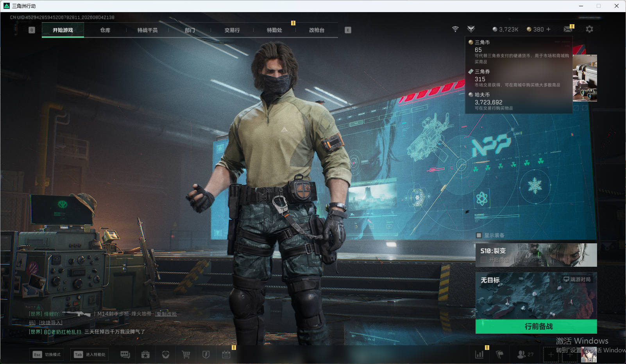The width and height of the screenshot is (626, 364).
Task: Click the Tab 进入特勤处 button
Action: coord(89,355)
